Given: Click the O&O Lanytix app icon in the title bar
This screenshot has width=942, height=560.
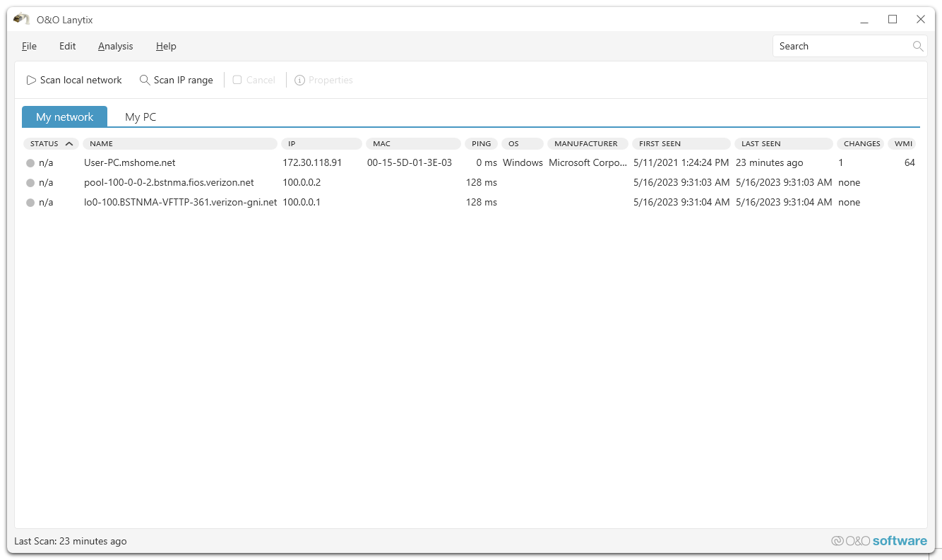Looking at the screenshot, I should pos(21,19).
